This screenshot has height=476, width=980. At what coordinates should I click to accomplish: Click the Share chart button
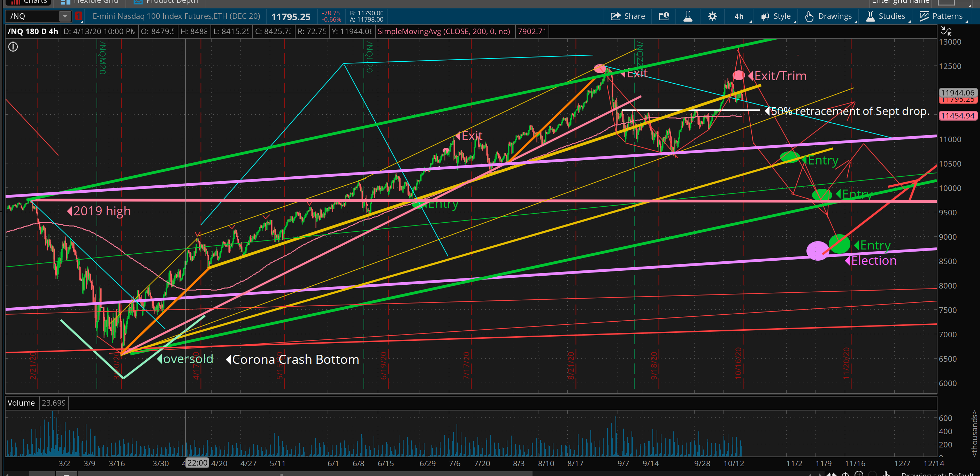(x=628, y=16)
